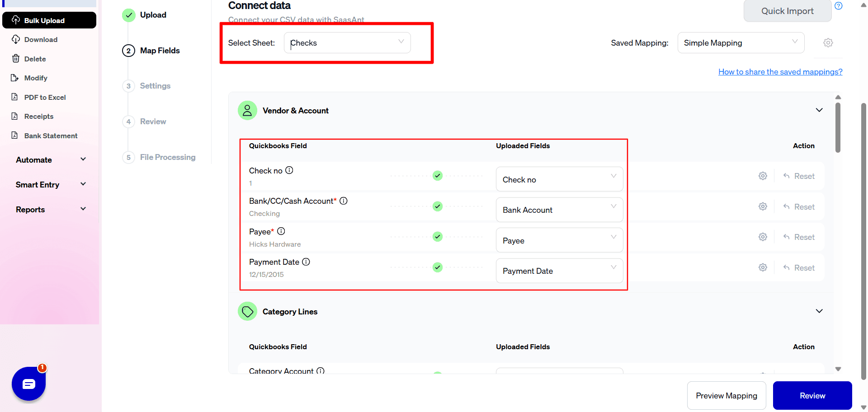
Task: Open How to share the saved mappings link
Action: 780,72
